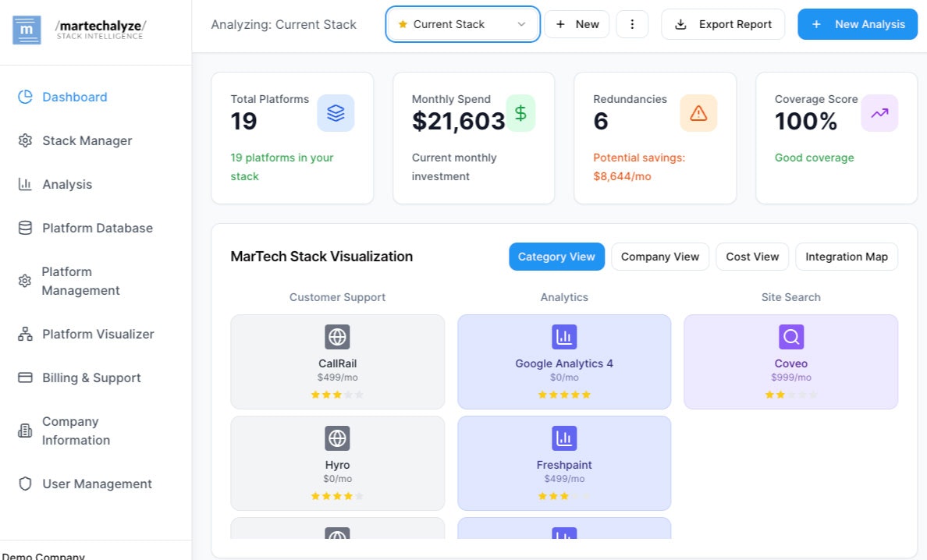
Task: Click the Billing credit card icon
Action: (25, 378)
